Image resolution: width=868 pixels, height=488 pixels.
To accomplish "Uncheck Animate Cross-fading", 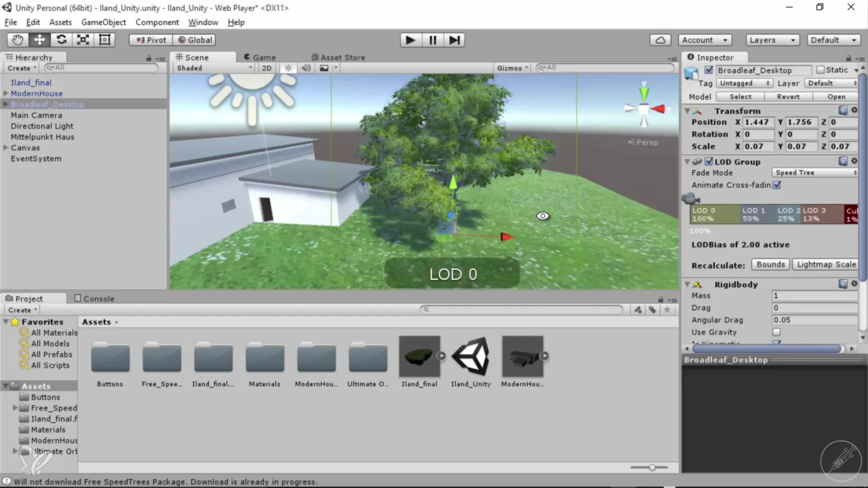I will tap(777, 185).
